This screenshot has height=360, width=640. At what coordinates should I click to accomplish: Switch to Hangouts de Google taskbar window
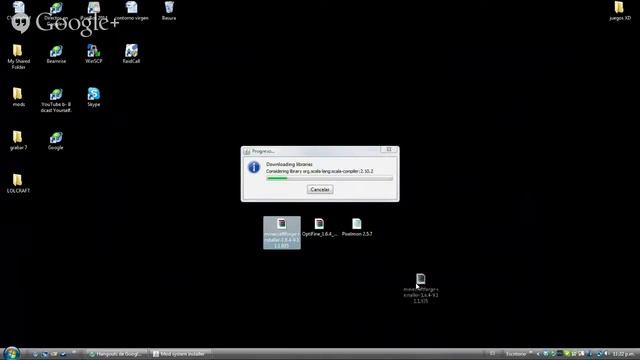pos(118,354)
